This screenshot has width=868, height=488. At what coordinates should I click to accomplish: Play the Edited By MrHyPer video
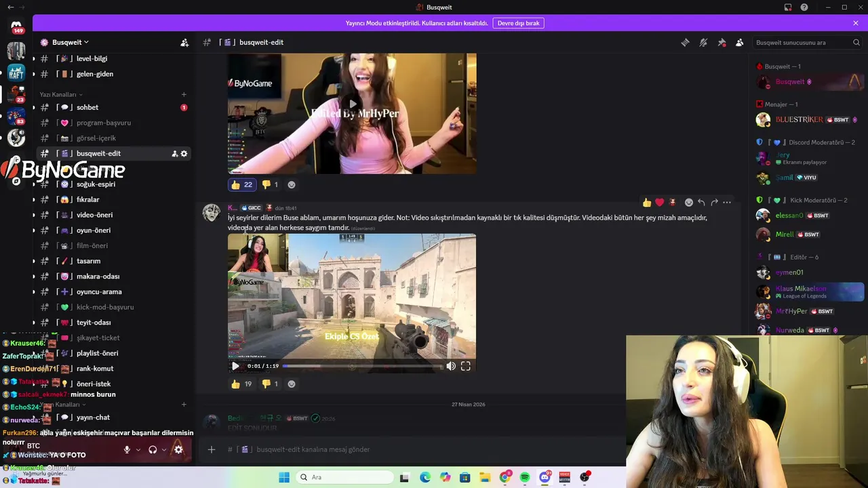tap(352, 104)
